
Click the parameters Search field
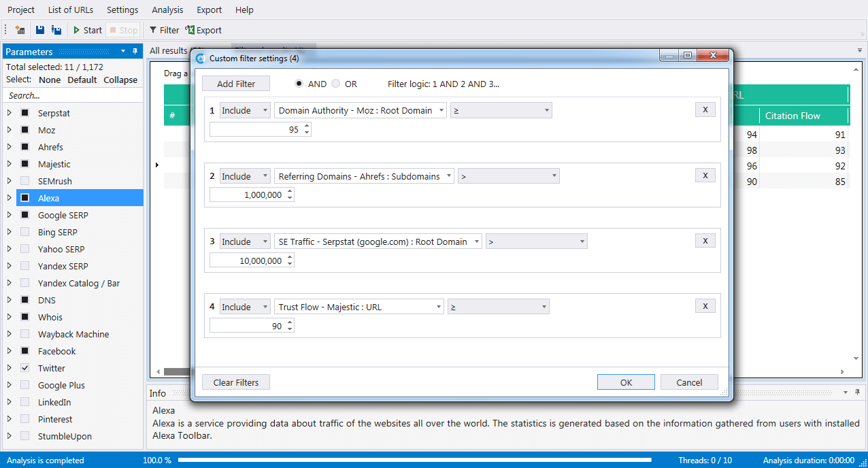pos(73,96)
